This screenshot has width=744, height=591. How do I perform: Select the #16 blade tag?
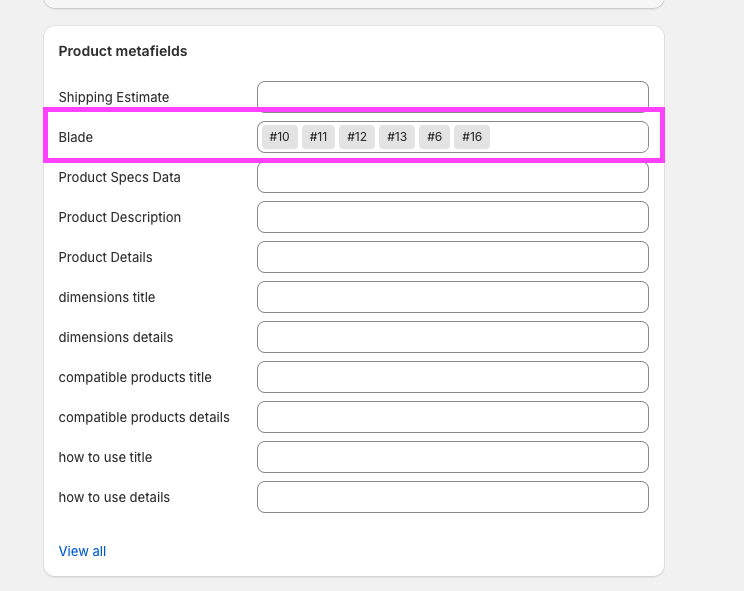pos(472,137)
